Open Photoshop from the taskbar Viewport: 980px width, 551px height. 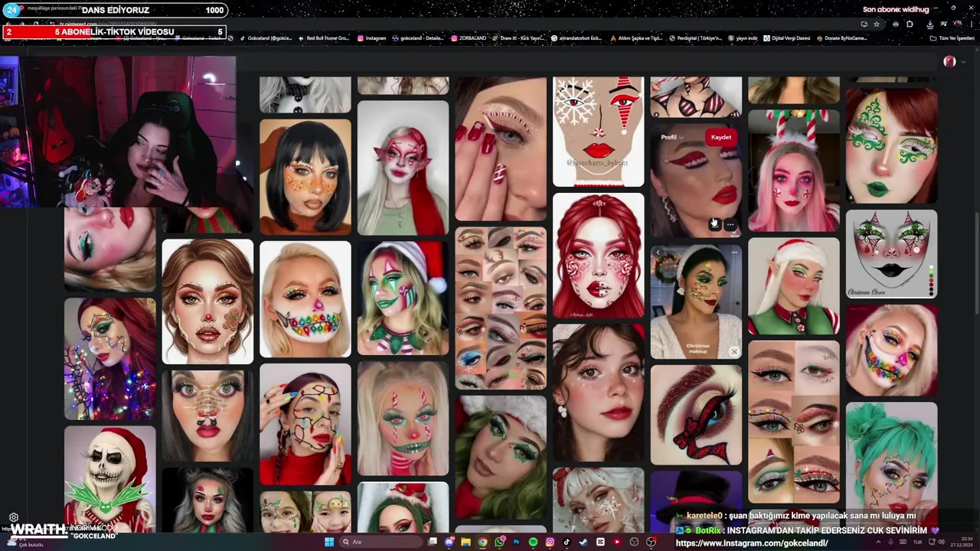coord(516,542)
